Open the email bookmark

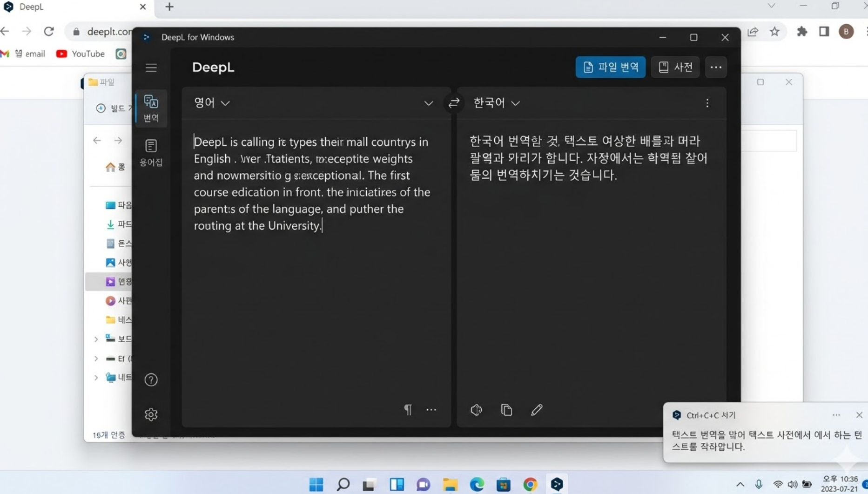coord(23,54)
